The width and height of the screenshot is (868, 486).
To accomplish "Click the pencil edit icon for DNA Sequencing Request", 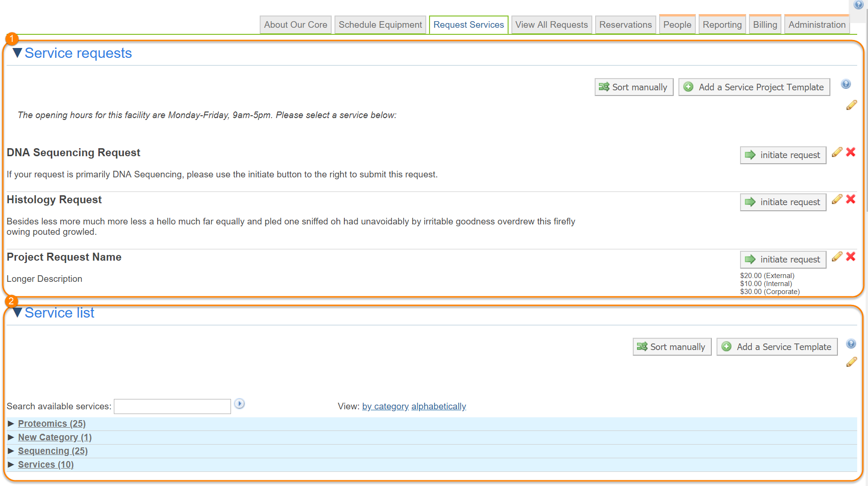I will [x=836, y=152].
